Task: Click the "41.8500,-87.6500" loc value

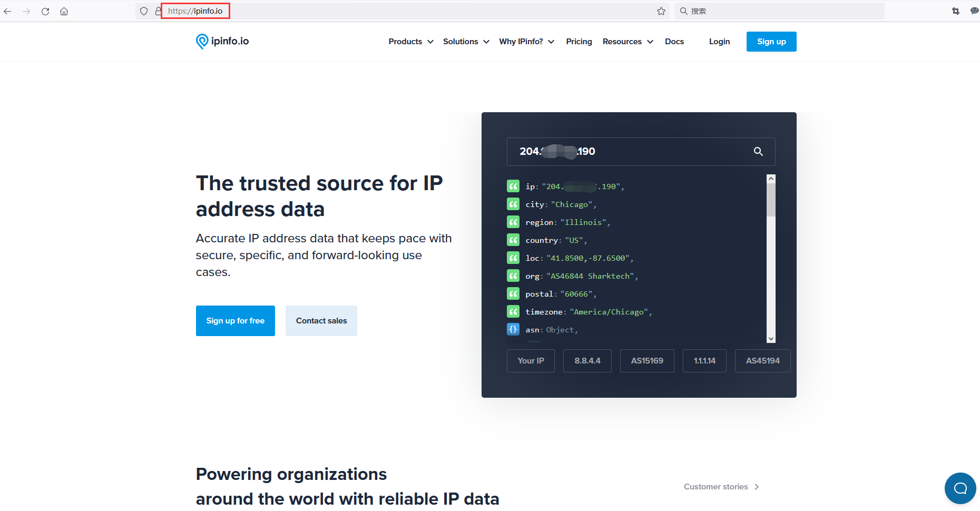Action: coord(588,258)
